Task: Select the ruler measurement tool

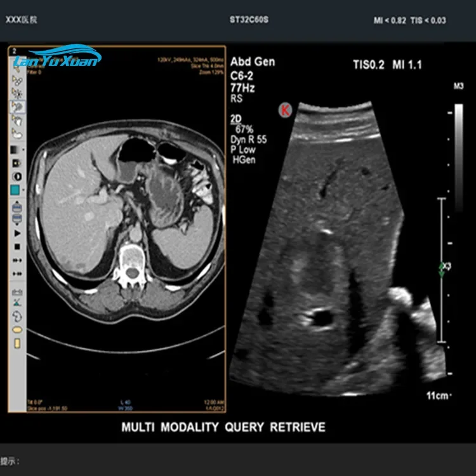Action: pyautogui.click(x=17, y=292)
